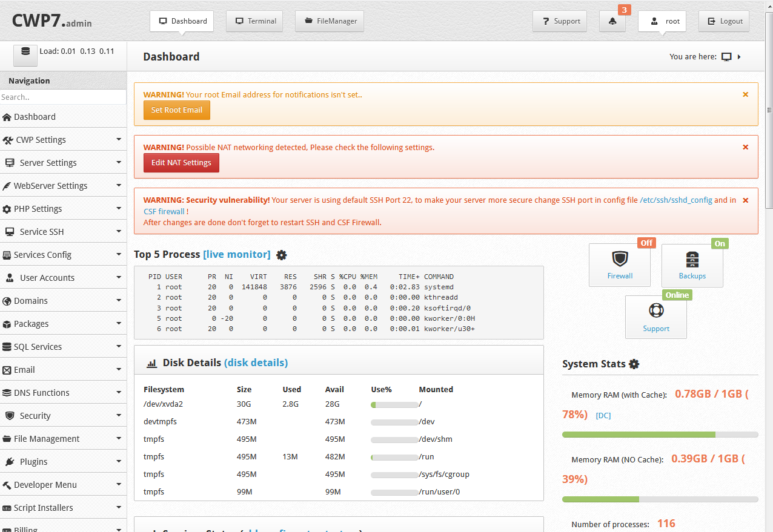This screenshot has height=532, width=773.
Task: Click Set Root Email button
Action: pos(177,110)
